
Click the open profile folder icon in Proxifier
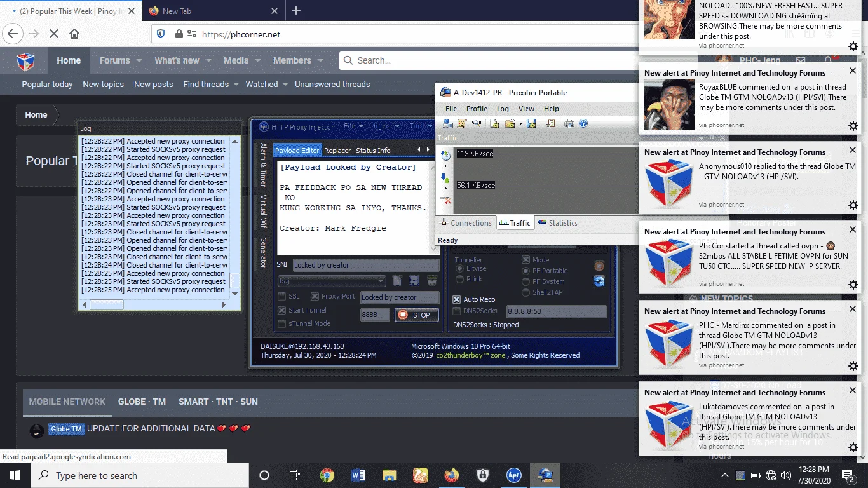(x=510, y=123)
